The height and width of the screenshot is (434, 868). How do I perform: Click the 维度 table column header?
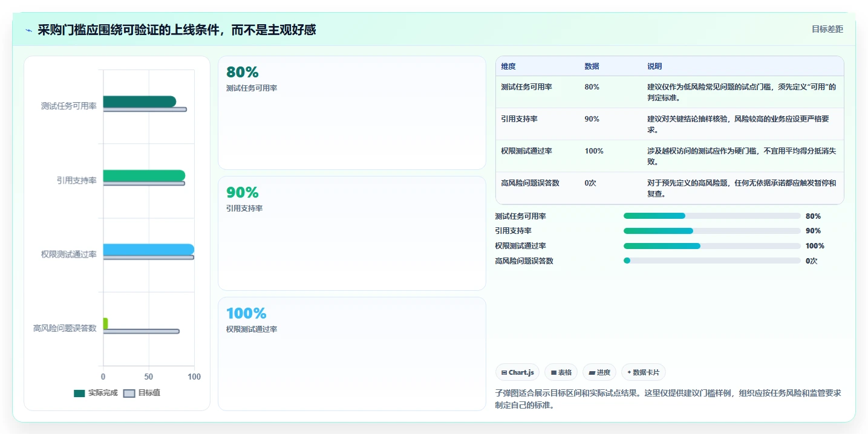tap(508, 66)
